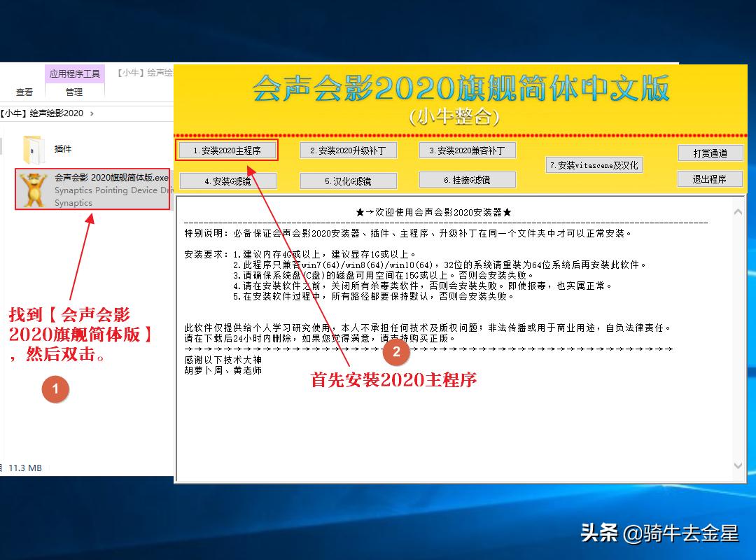Exit installer with 退出程序 button
Image resolution: width=756 pixels, height=560 pixels.
click(x=710, y=178)
